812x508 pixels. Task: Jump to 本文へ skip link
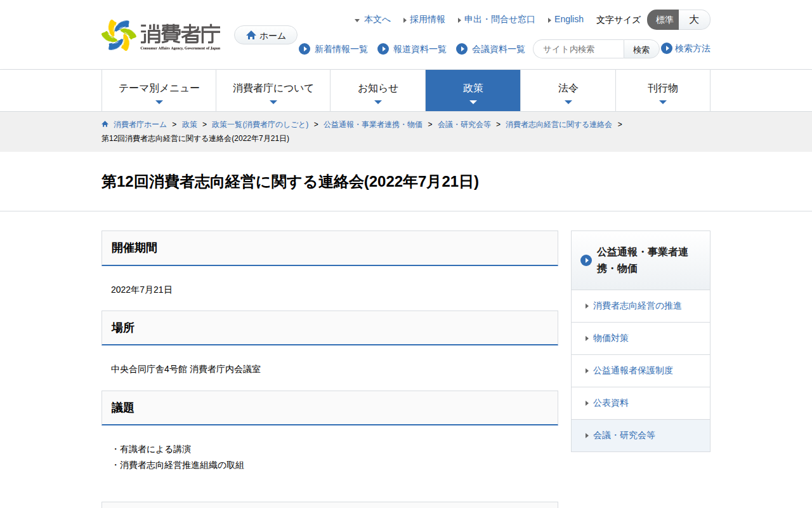[x=377, y=19]
